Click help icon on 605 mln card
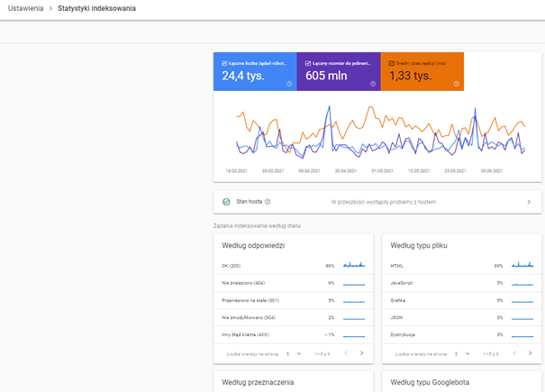 coord(373,84)
